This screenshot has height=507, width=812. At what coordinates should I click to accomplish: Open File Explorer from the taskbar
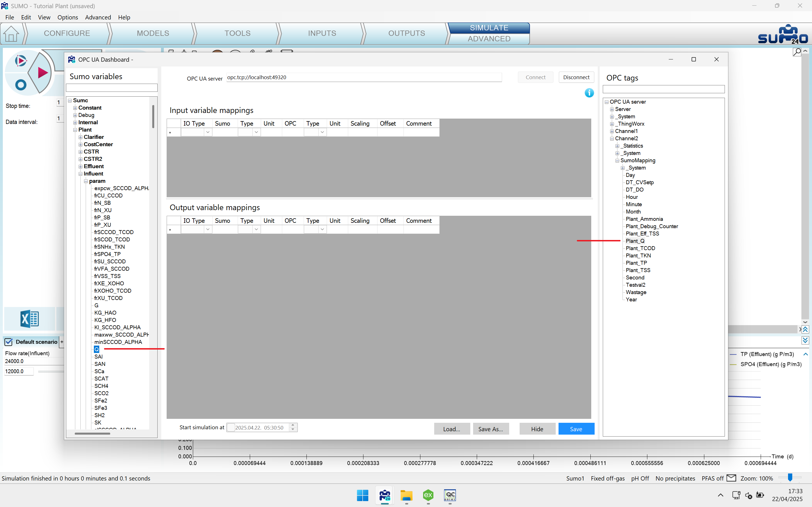coord(406,495)
